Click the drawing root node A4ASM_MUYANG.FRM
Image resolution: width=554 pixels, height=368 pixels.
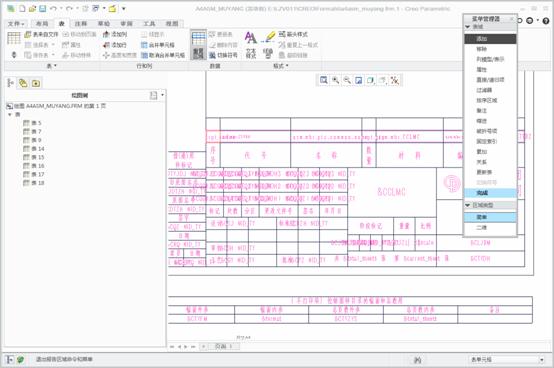pyautogui.click(x=56, y=106)
